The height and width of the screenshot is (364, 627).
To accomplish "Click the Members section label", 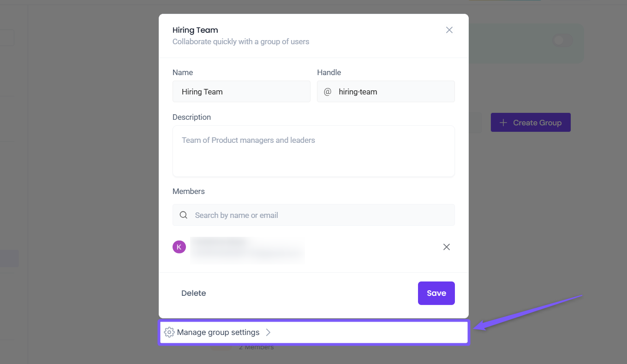I will tap(188, 191).
